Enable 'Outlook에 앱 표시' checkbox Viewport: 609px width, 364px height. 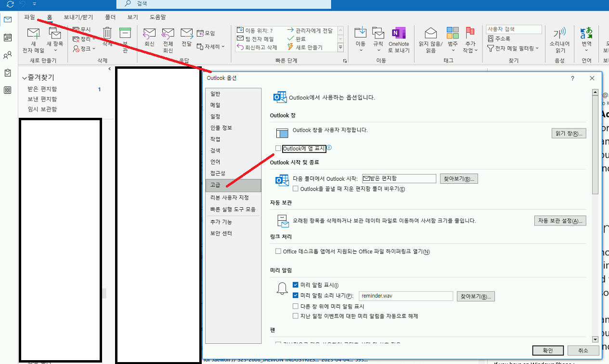278,149
